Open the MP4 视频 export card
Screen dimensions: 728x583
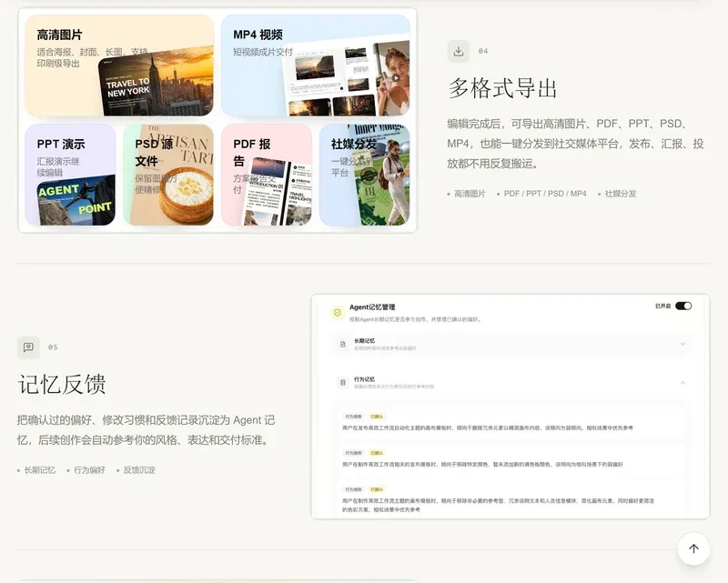pyautogui.click(x=316, y=65)
